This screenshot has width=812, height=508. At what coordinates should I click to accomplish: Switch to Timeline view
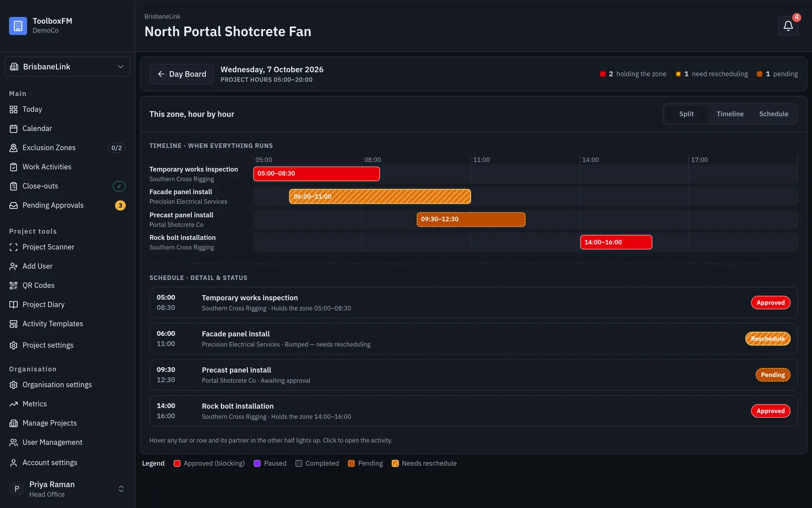click(730, 114)
